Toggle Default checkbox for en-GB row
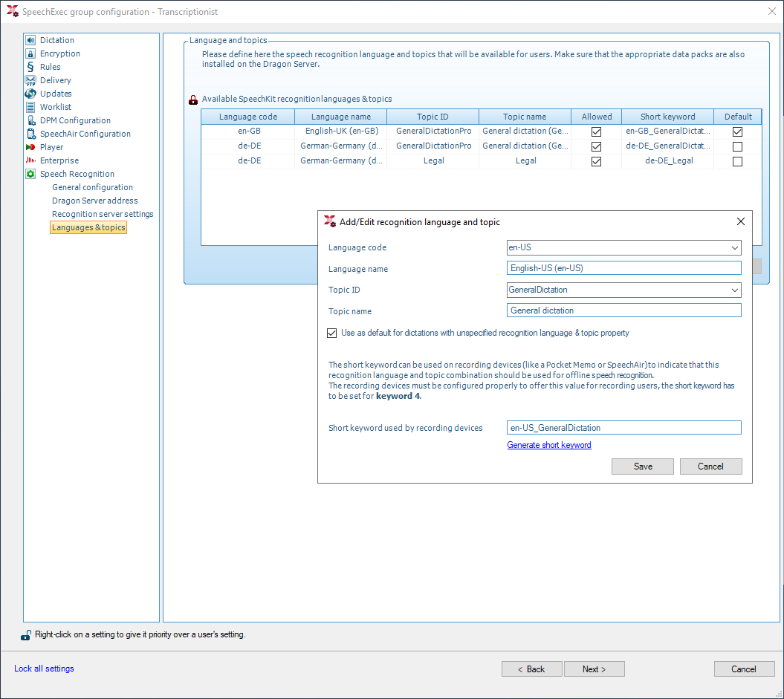Viewport: 784px width, 699px height. pyautogui.click(x=737, y=131)
